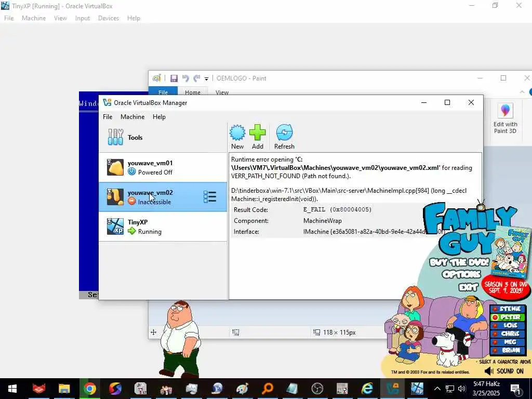Select BRIAN in Family Guy character list

508,350
